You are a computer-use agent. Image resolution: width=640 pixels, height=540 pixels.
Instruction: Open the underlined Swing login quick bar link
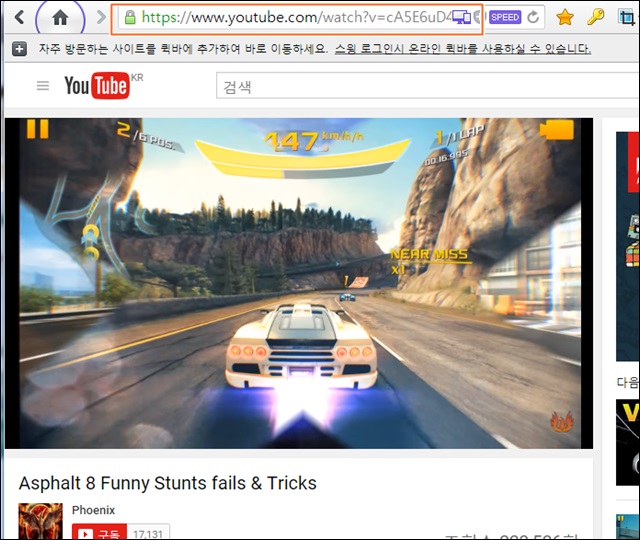point(463,49)
